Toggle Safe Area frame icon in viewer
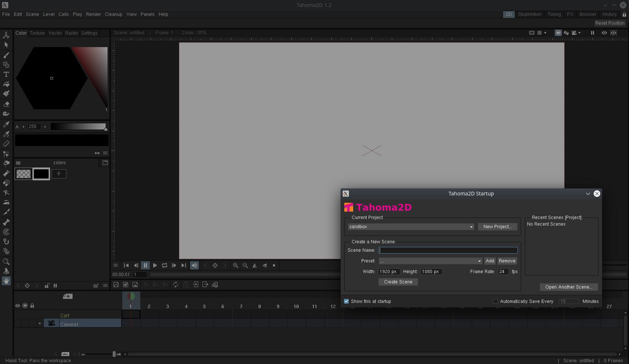Viewport: 629px width, 364px height. pos(532,33)
